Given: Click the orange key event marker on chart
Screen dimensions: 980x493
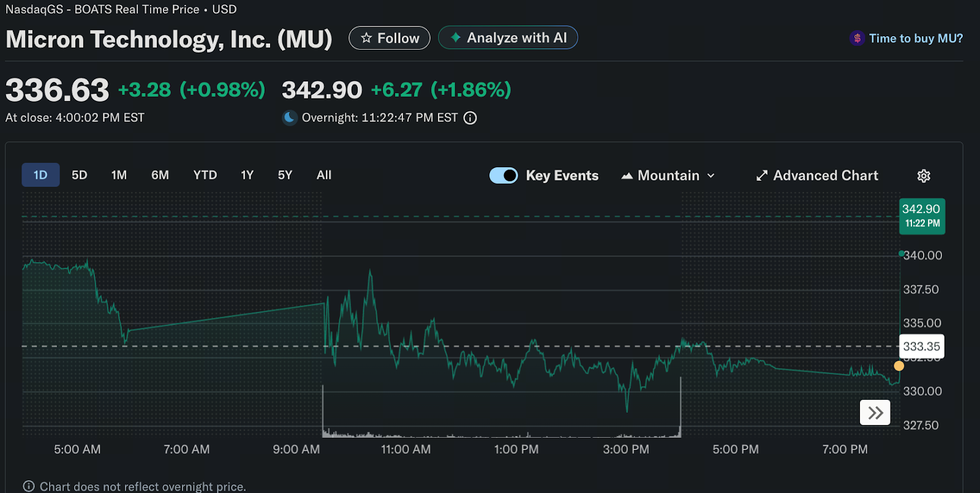Looking at the screenshot, I should pos(899,366).
